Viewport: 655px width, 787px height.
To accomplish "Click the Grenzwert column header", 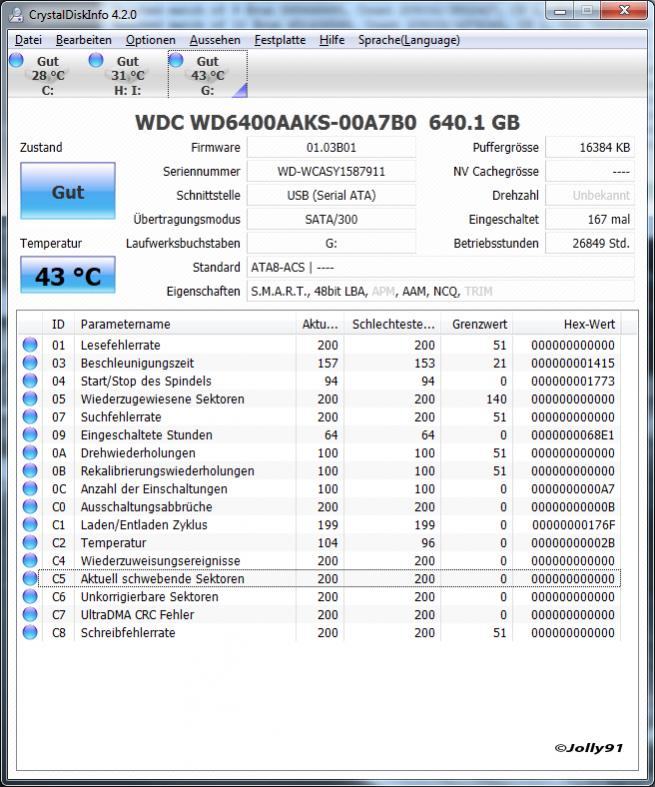I will [x=476, y=324].
